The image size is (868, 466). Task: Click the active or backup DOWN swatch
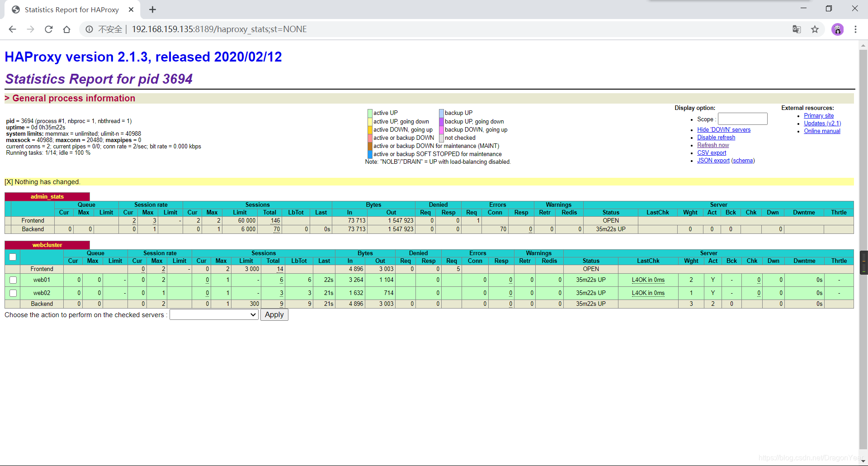[x=370, y=138]
